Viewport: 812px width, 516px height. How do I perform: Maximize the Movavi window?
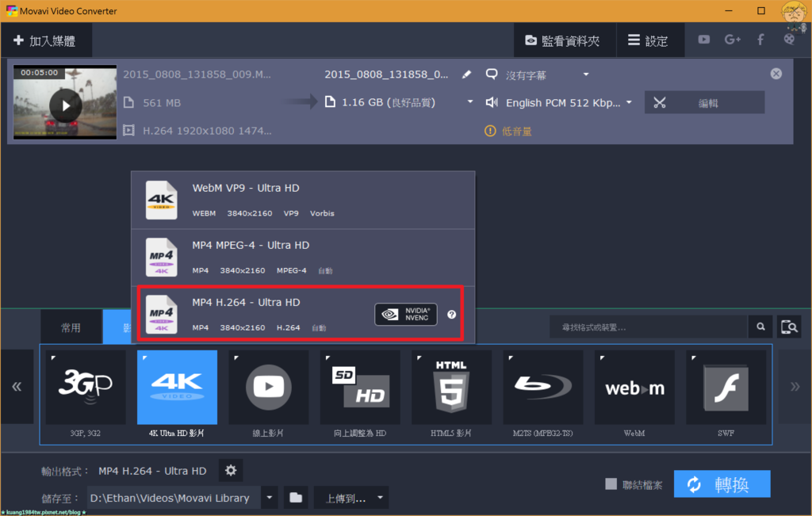(x=760, y=11)
